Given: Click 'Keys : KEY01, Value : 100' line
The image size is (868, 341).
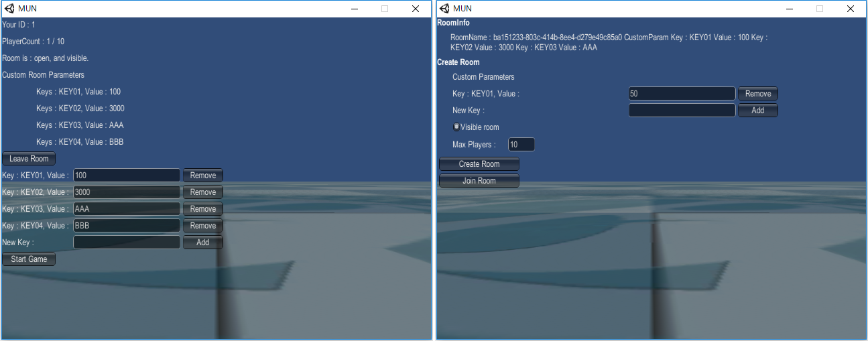Looking at the screenshot, I should tap(78, 92).
